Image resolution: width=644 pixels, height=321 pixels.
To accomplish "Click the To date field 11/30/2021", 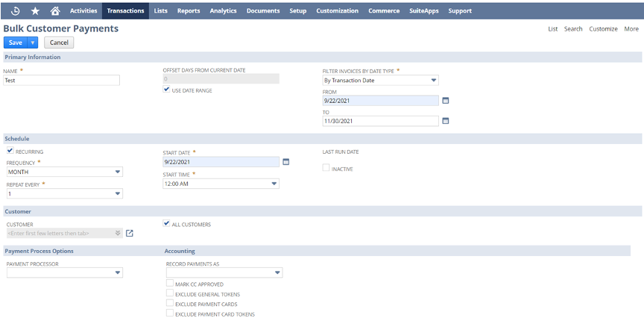I will (x=381, y=121).
